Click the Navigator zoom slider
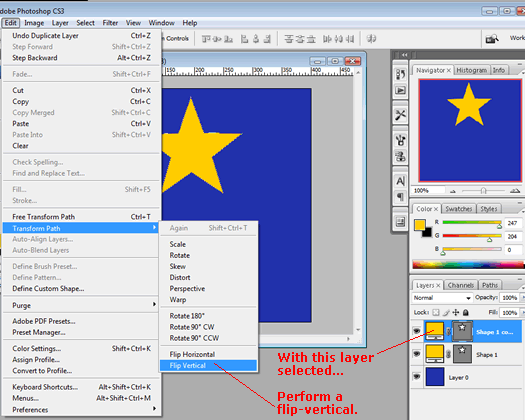 coord(483,191)
